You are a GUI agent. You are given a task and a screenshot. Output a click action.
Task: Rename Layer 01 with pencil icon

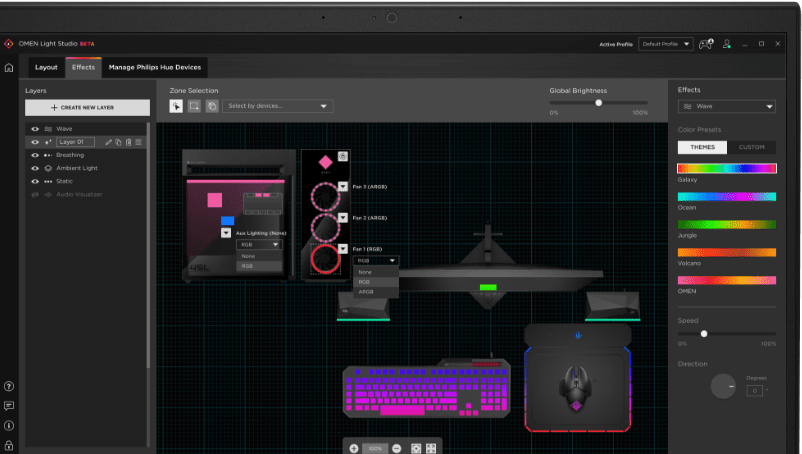108,142
